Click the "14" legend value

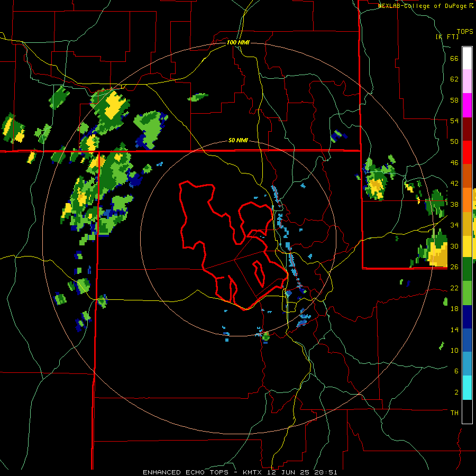click(454, 329)
